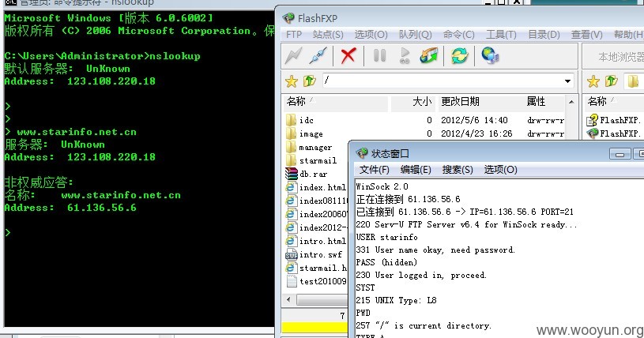Click the 2012/4/23 16:26 date cell
Screen dimensions: 644x338
[476, 133]
